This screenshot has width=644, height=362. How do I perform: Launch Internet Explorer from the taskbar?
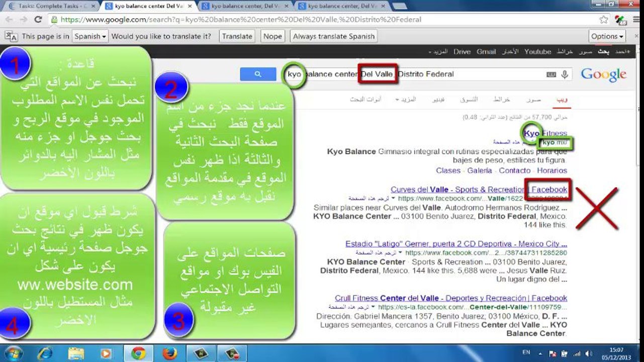[45, 353]
